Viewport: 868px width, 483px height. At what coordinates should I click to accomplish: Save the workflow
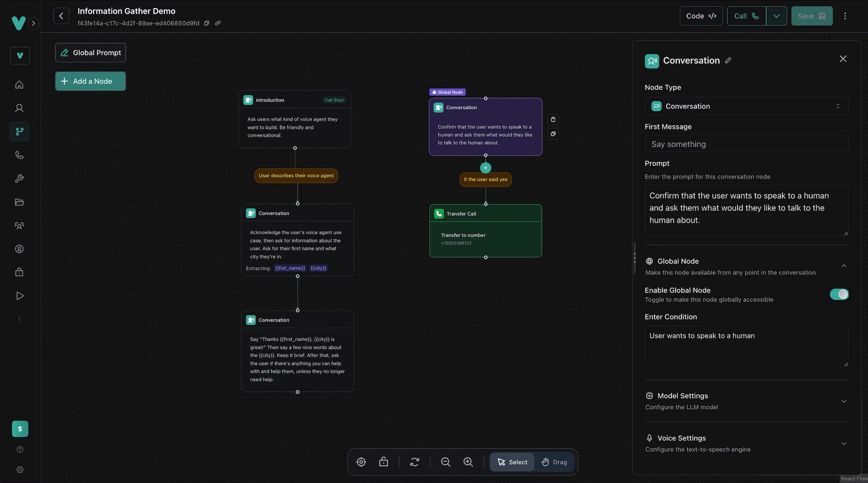[x=812, y=16]
